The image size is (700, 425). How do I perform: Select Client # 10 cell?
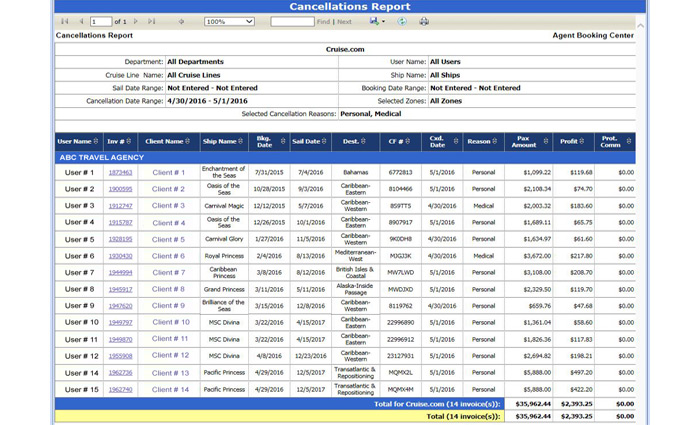[x=168, y=322]
